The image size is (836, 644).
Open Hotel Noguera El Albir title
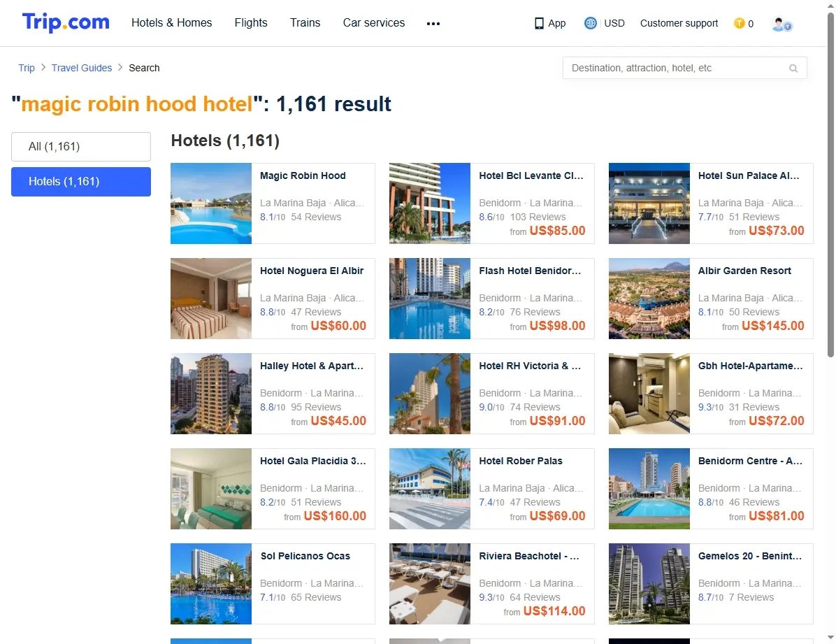(312, 271)
